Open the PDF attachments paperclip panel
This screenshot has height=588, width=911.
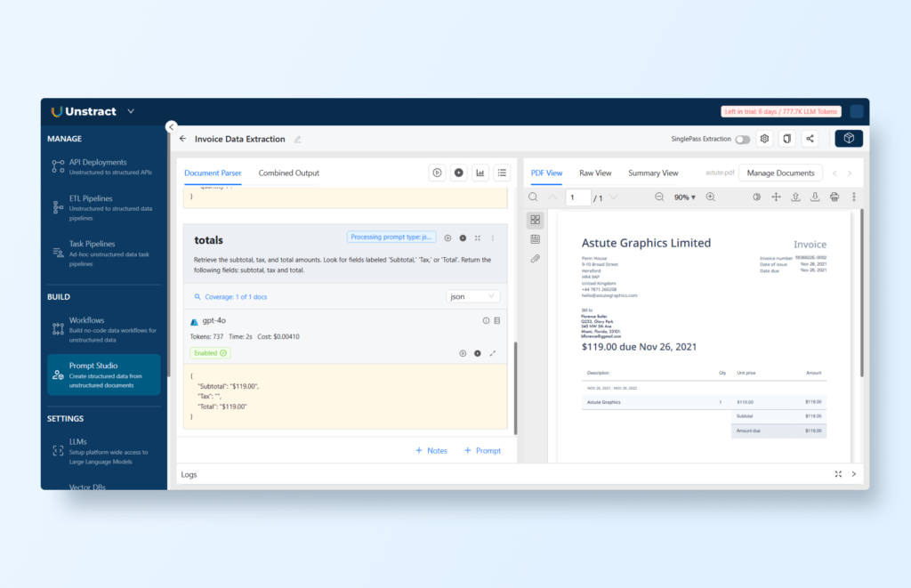click(535, 259)
